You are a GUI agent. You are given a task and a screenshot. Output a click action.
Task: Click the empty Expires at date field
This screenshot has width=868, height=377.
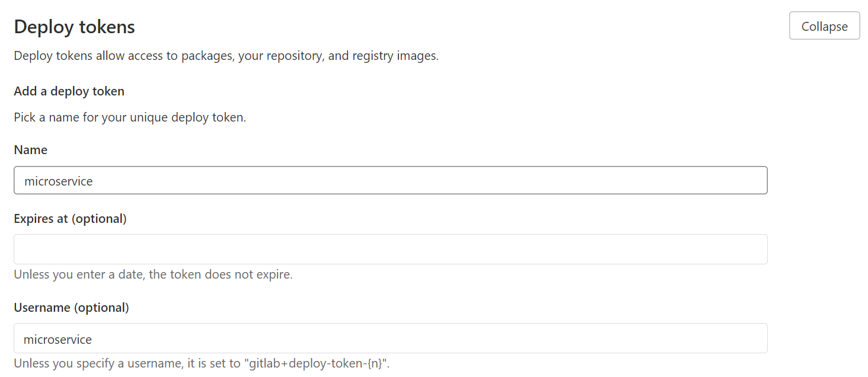pyautogui.click(x=390, y=249)
